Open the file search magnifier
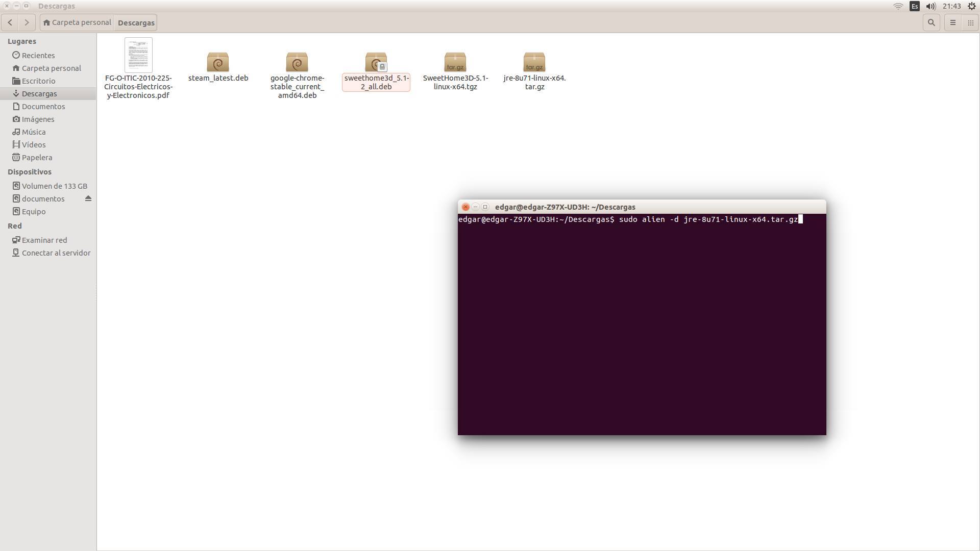Viewport: 980px width, 551px height. coord(932,22)
